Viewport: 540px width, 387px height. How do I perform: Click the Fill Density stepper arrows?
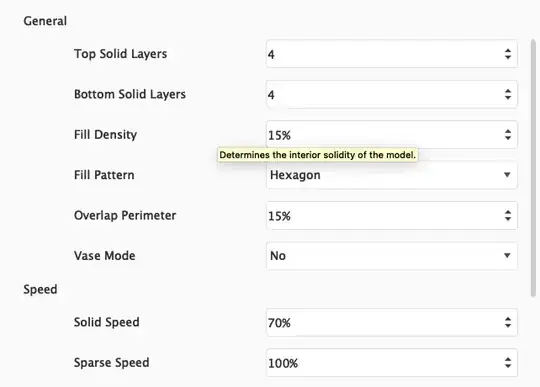coord(508,135)
